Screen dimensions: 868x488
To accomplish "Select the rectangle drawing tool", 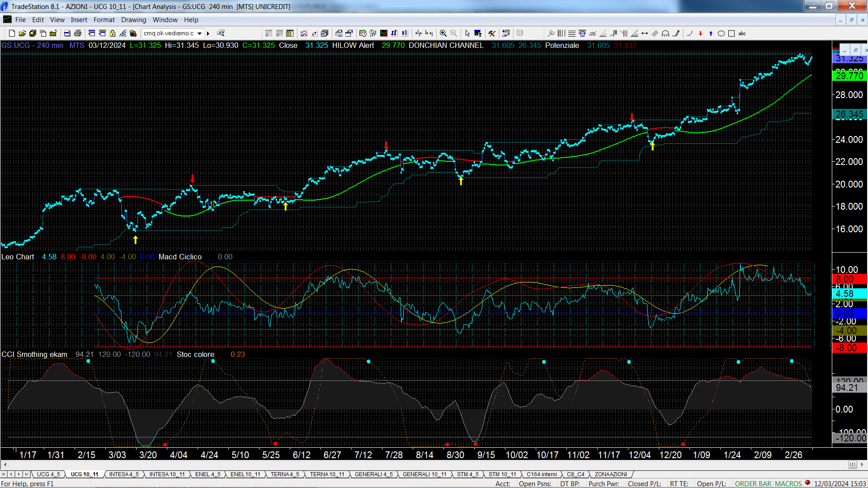I will (x=731, y=33).
